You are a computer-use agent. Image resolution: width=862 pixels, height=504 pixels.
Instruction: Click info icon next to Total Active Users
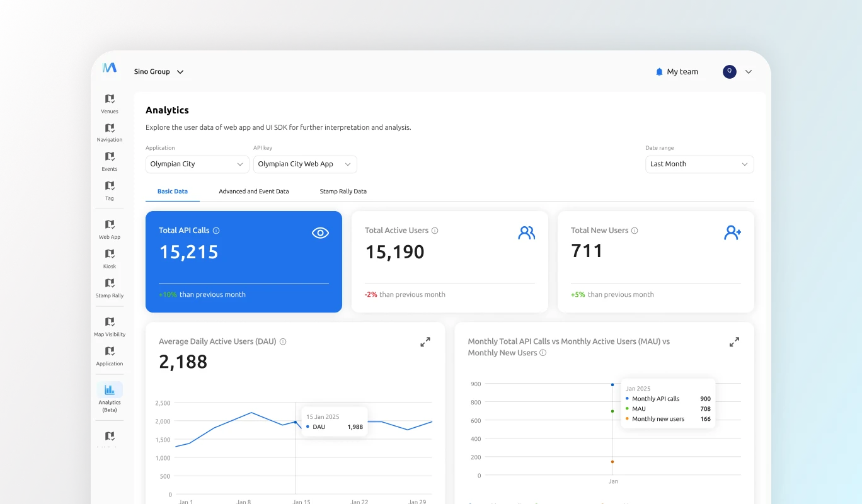tap(435, 231)
